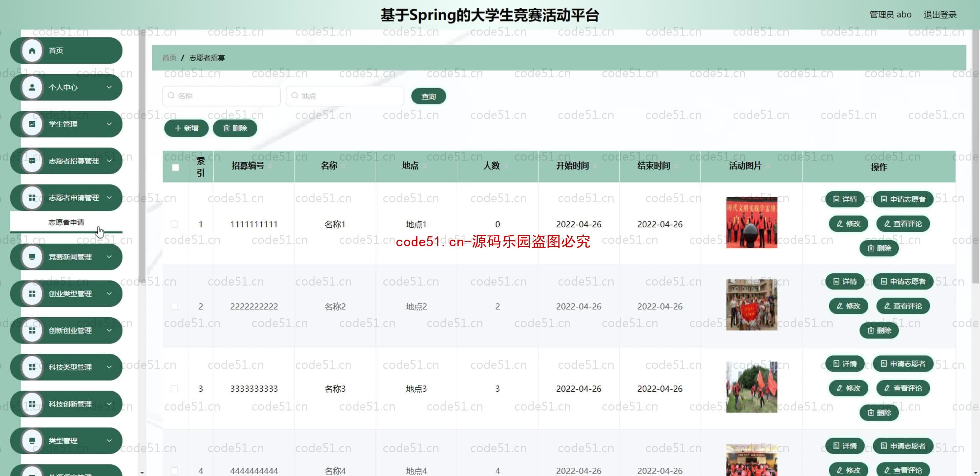Click the grid icon for 创新创业管理
The height and width of the screenshot is (476, 980).
32,330
